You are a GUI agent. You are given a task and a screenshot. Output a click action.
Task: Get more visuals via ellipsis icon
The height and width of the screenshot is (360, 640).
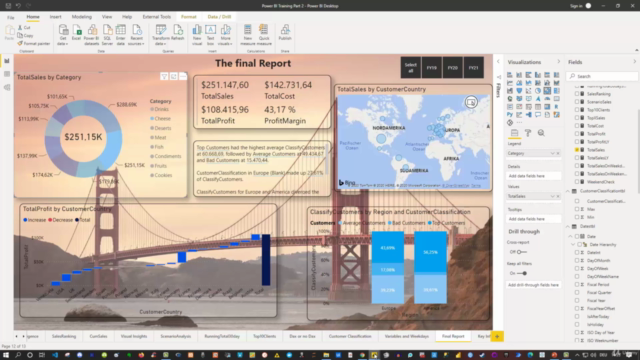[519, 122]
